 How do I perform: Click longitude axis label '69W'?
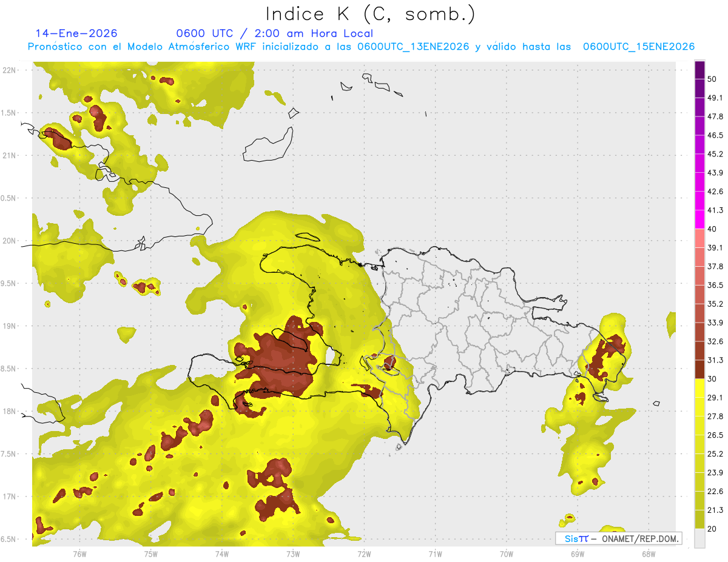pos(577,554)
